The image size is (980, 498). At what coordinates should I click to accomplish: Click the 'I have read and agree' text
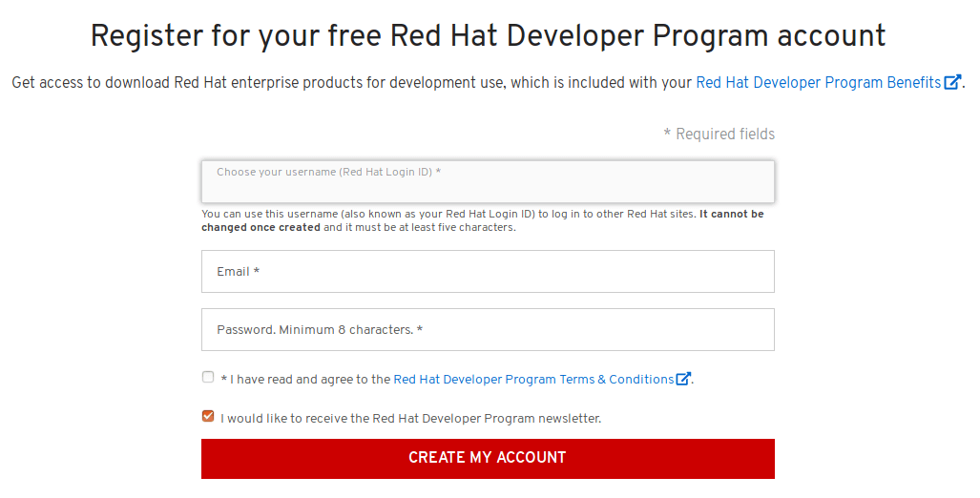[x=305, y=380]
